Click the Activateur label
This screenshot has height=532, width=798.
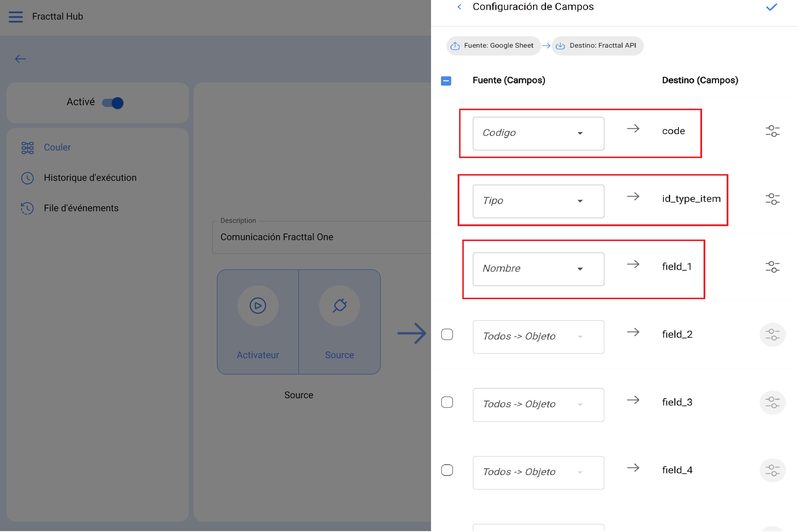pos(258,355)
